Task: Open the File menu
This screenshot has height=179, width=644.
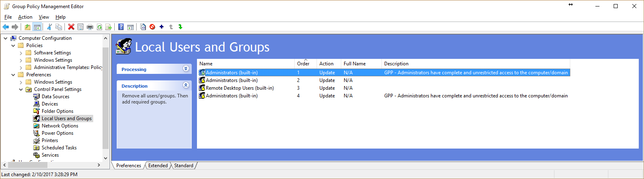Action: [x=8, y=17]
